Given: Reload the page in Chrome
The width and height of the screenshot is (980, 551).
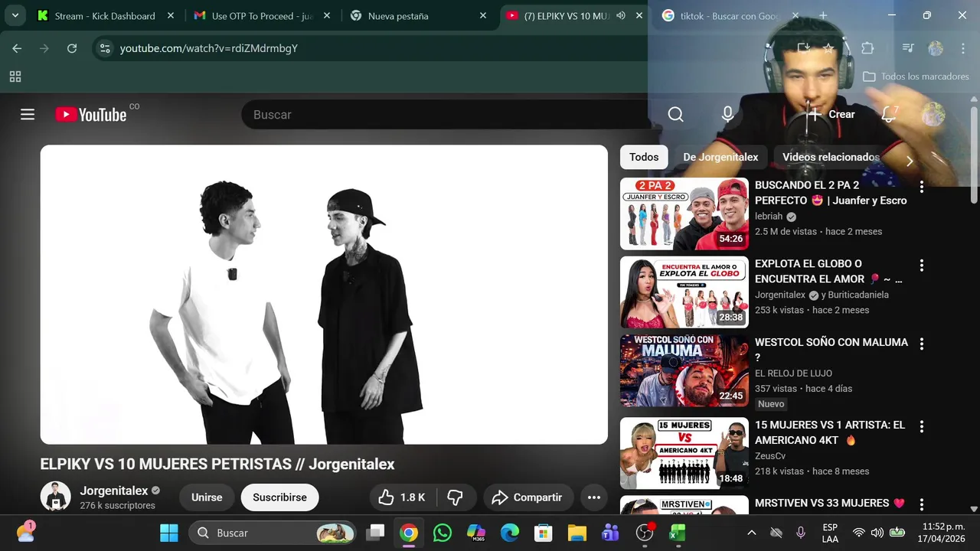Looking at the screenshot, I should [x=72, y=48].
